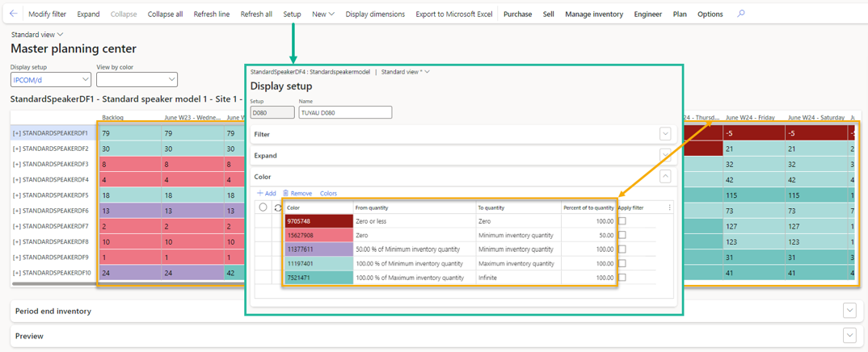Expand the Filter section chevron
Image resolution: width=868 pixels, height=352 pixels.
pyautogui.click(x=665, y=134)
